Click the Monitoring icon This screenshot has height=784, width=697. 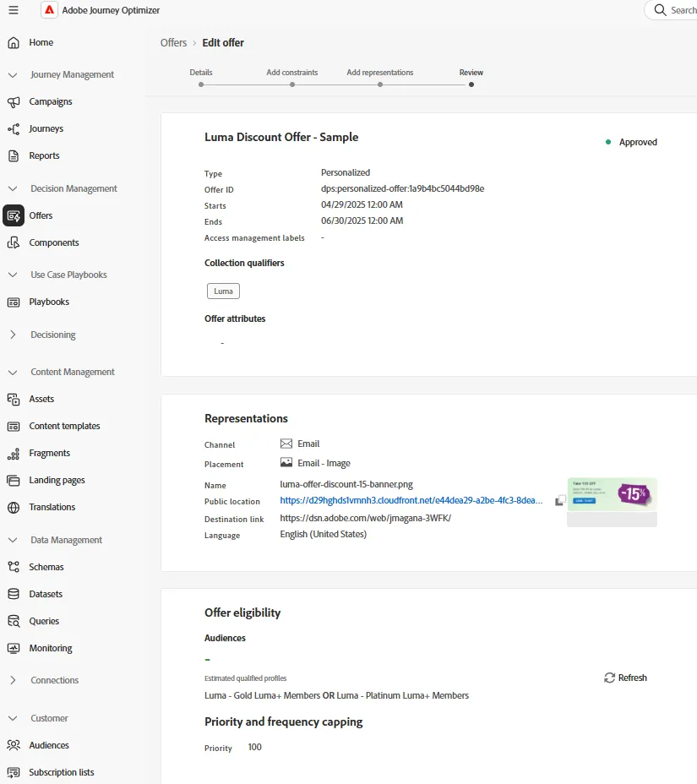click(14, 648)
